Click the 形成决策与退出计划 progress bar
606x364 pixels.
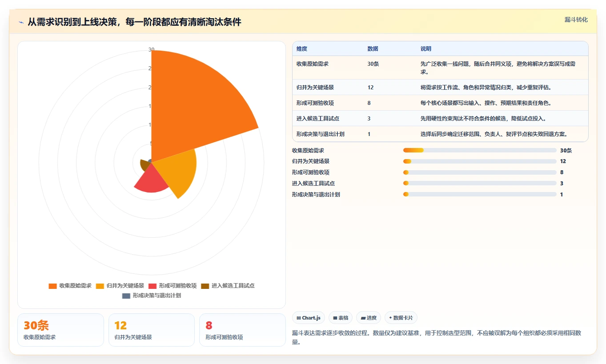(x=480, y=194)
